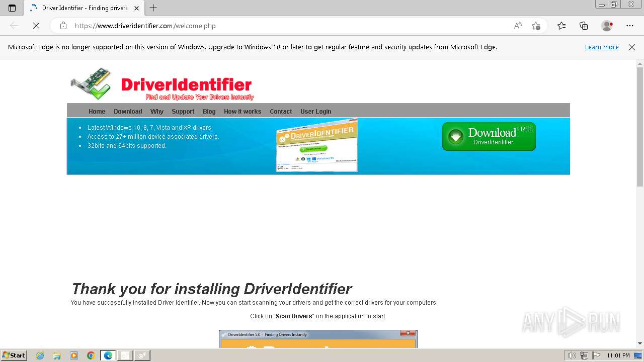Viewport: 644px width, 362px height.
Task: Click the green Download FREE DriverIdentifier button
Action: pos(489,136)
